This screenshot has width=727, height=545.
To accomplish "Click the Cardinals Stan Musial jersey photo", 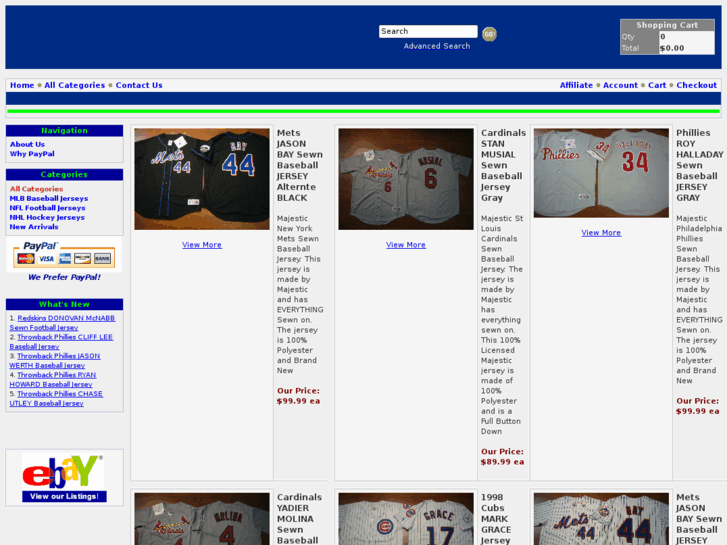I will tap(406, 179).
